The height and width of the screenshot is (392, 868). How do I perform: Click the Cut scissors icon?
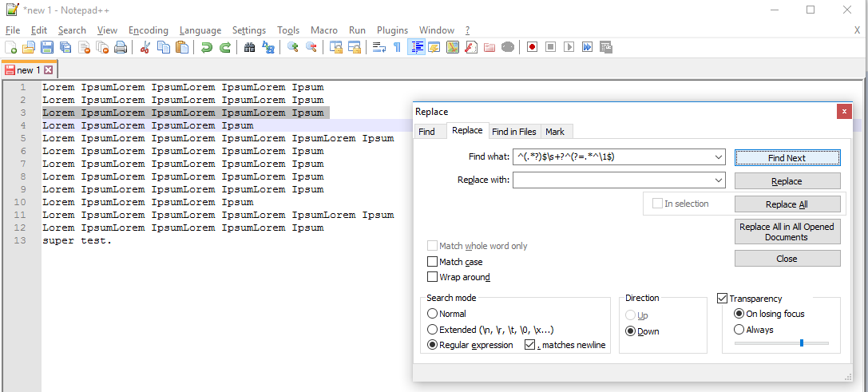tap(145, 48)
